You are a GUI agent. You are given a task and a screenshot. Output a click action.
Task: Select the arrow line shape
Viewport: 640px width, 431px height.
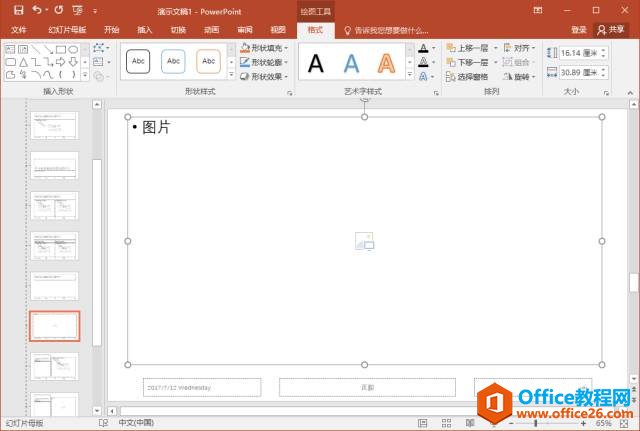(48, 49)
